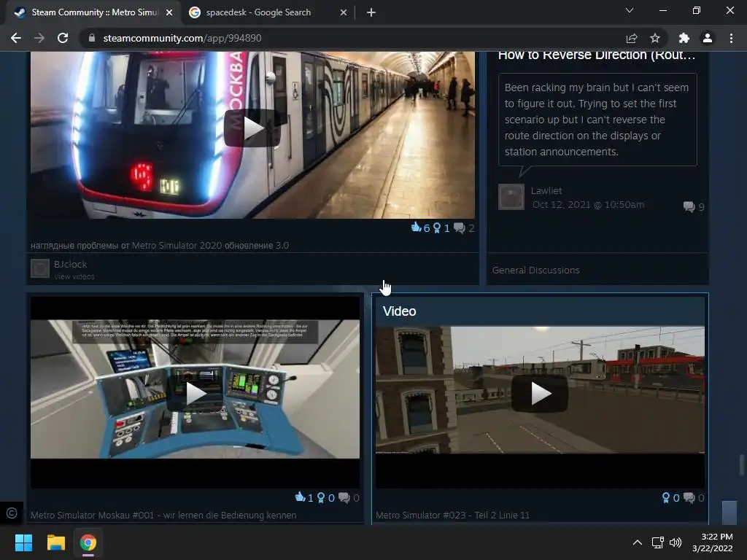Click title Metro Simulator #023 - Teil 2 Linie 11

[452, 516]
